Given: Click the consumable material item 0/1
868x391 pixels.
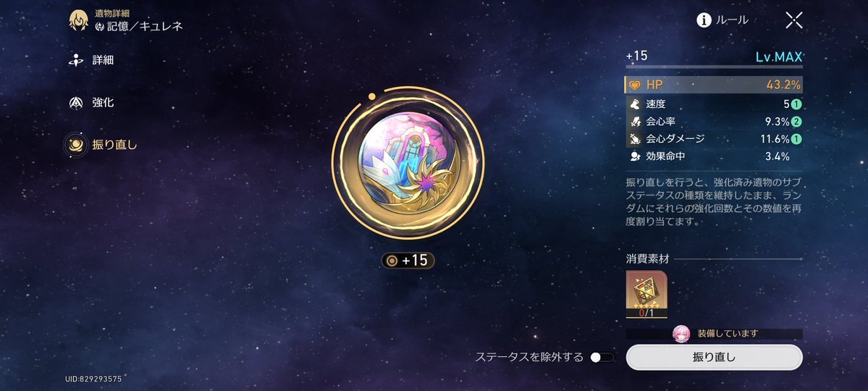Looking at the screenshot, I should click(x=646, y=294).
